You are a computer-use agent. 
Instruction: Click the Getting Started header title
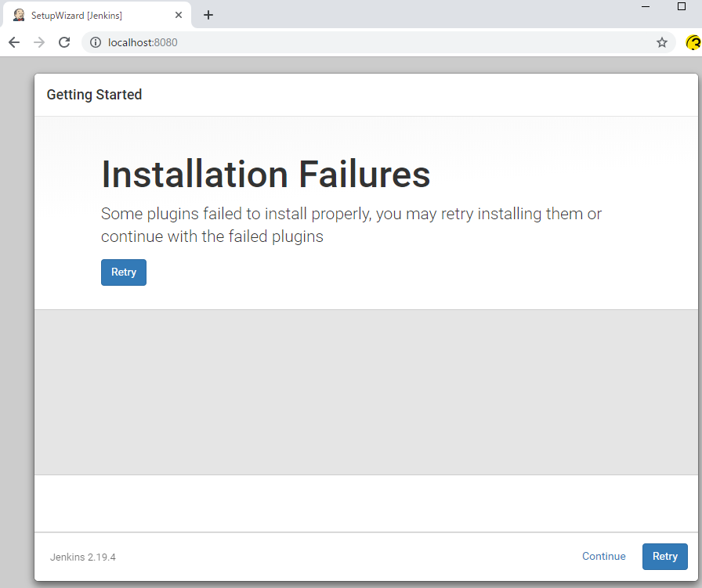point(94,95)
